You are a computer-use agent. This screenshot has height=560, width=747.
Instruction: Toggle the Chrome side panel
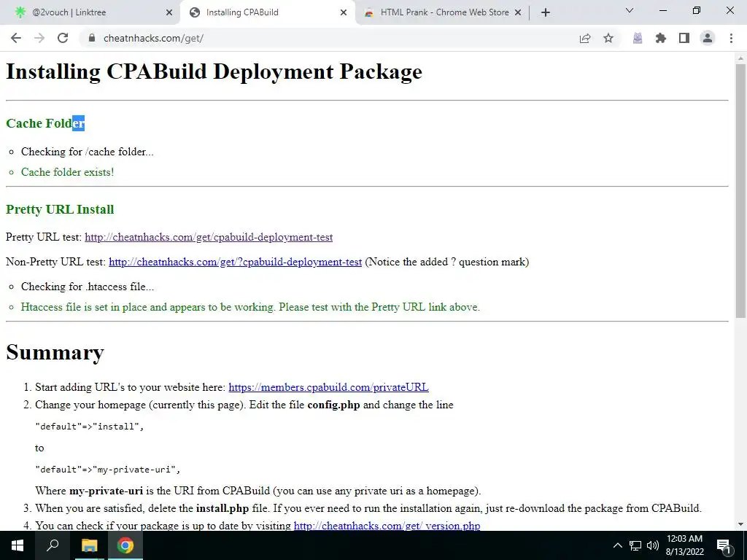pyautogui.click(x=684, y=38)
